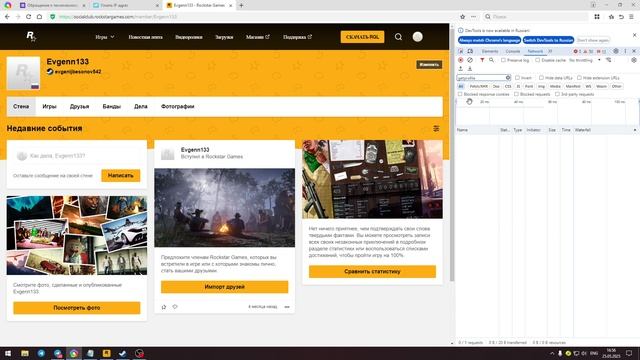
Task: Open the Фотографии profile tab
Action: tap(178, 106)
